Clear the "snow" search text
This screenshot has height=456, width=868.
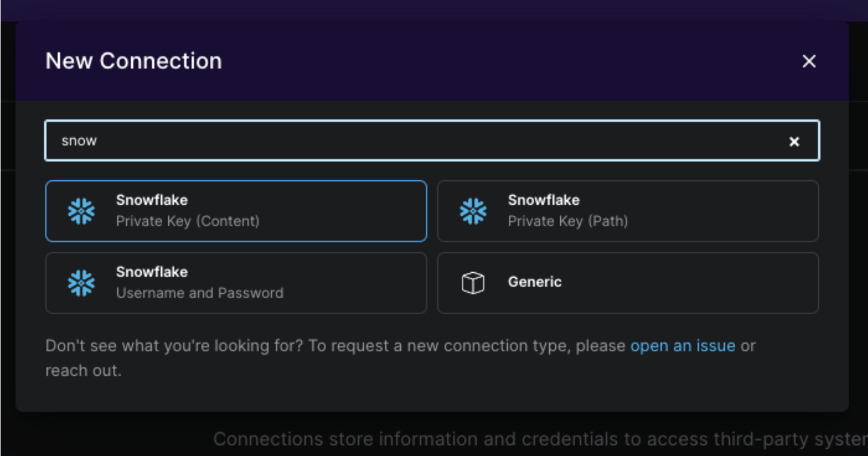pos(794,142)
